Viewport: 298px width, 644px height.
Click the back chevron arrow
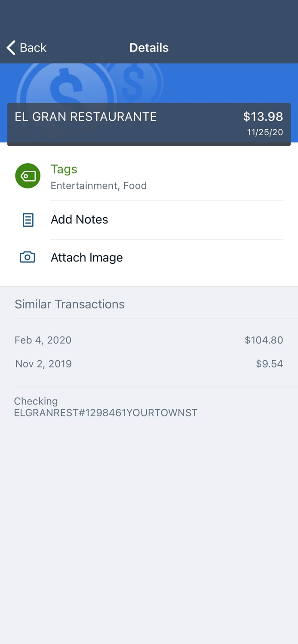(x=11, y=48)
